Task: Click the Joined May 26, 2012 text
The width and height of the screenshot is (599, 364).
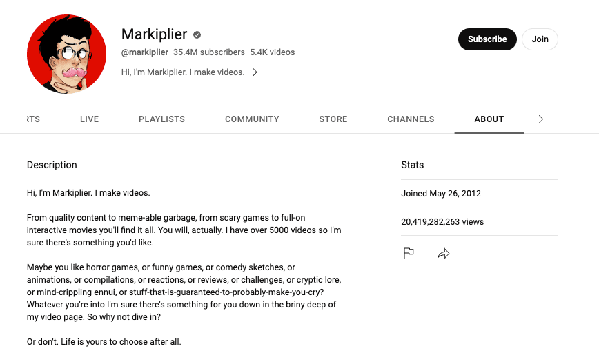Action: 441,194
